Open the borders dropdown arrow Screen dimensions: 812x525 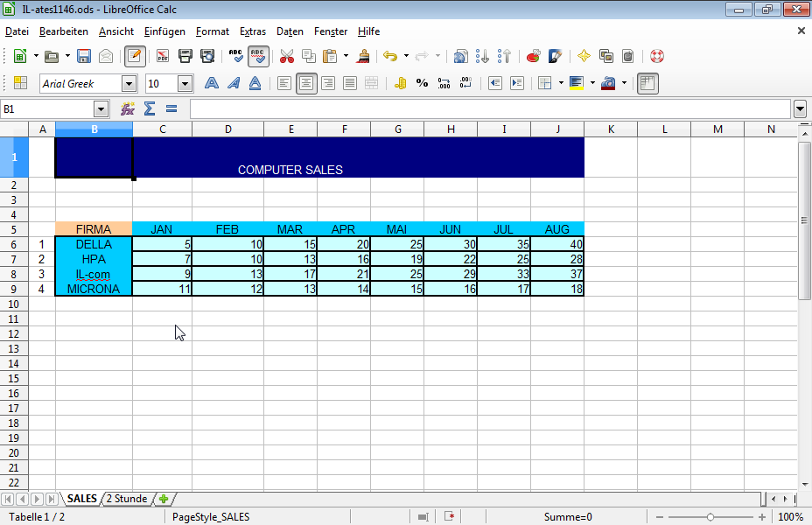(561, 83)
